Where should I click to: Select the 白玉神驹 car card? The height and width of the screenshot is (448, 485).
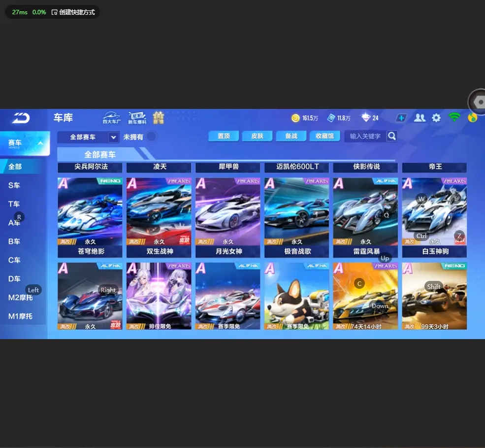pyautogui.click(x=435, y=217)
